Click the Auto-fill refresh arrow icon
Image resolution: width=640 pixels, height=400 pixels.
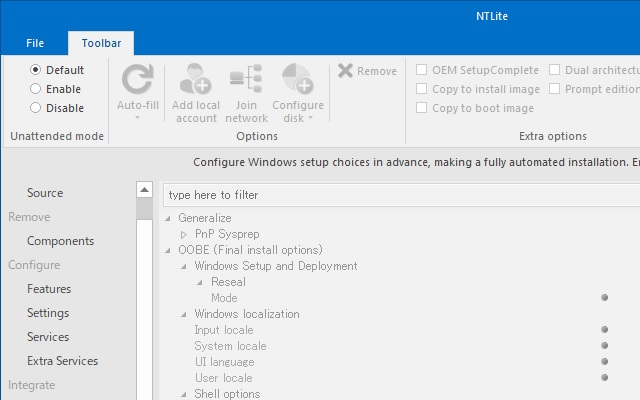138,79
